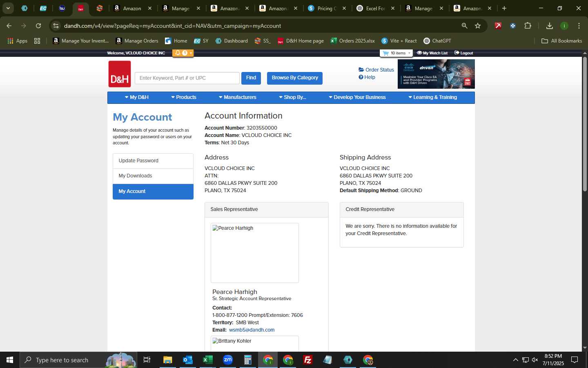Click Pearce Harhigh photo placeholder
The width and height of the screenshot is (588, 368).
255,253
